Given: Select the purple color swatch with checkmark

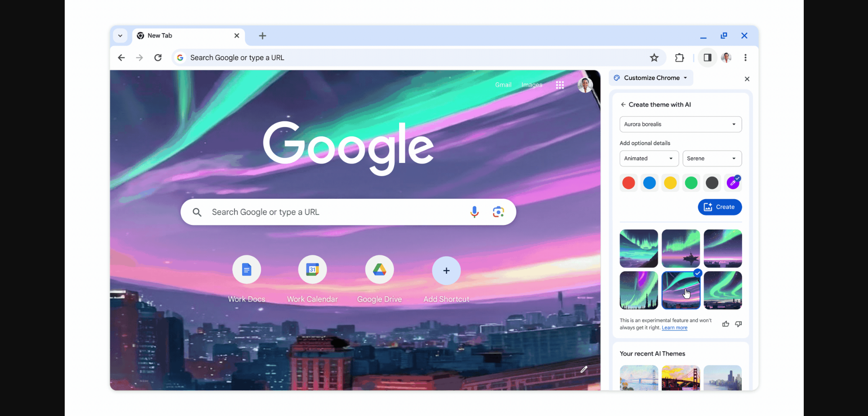Looking at the screenshot, I should coord(733,182).
